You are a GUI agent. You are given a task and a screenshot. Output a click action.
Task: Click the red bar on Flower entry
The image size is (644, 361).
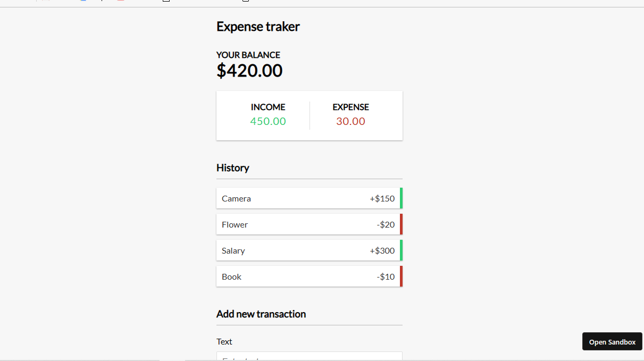[401, 224]
